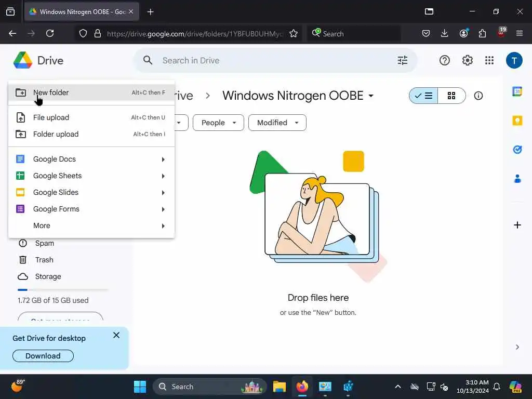Open Firefox hamburger application menu
Image resolution: width=532 pixels, height=399 pixels.
coord(519,33)
